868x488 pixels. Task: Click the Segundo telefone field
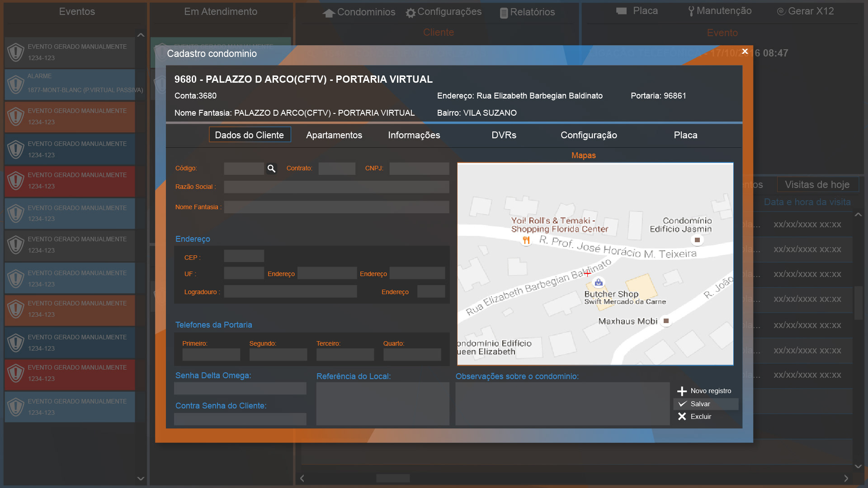(x=278, y=354)
